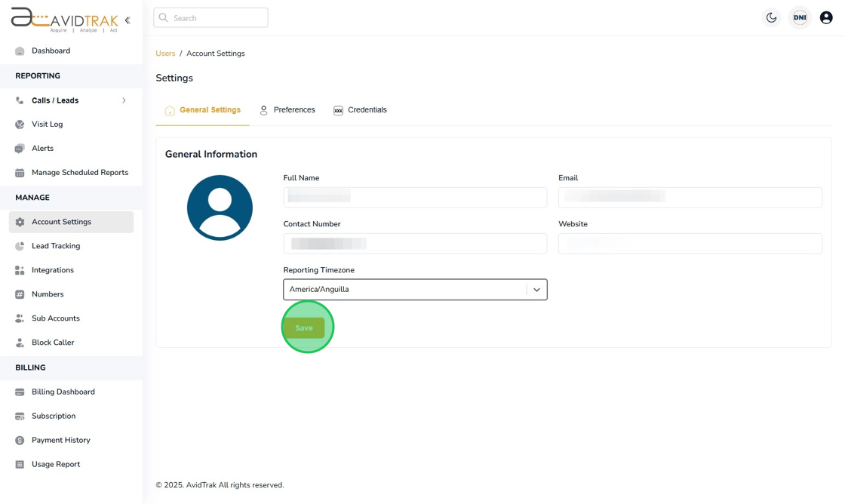Switch to Preferences tab
Image resolution: width=845 pixels, height=504 pixels.
coord(287,110)
